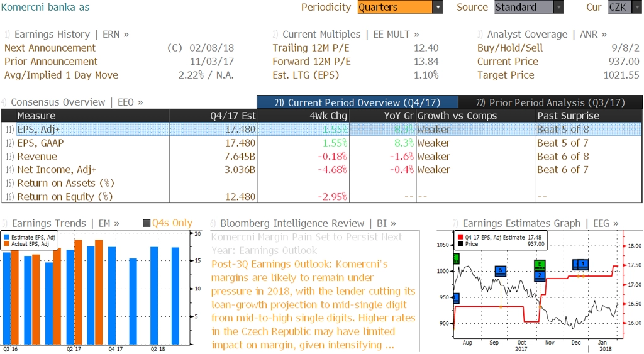
Task: Open Current Multiples EE MULT link
Action: [351, 34]
